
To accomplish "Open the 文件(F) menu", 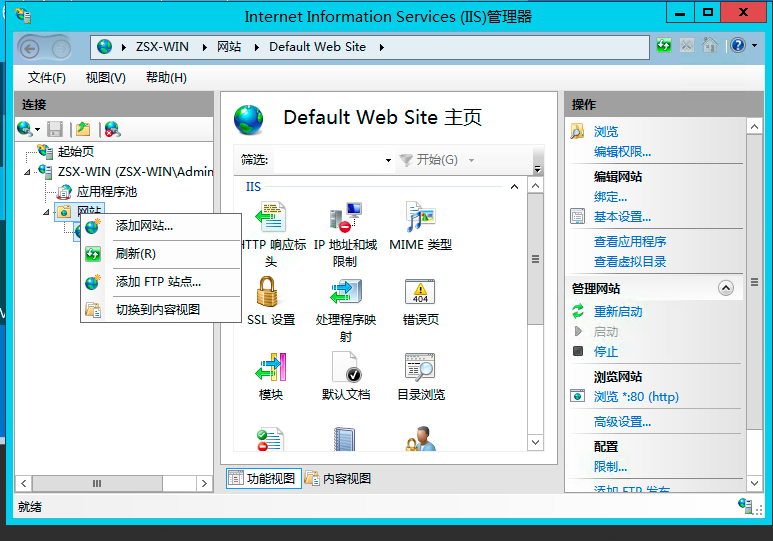I will (47, 77).
